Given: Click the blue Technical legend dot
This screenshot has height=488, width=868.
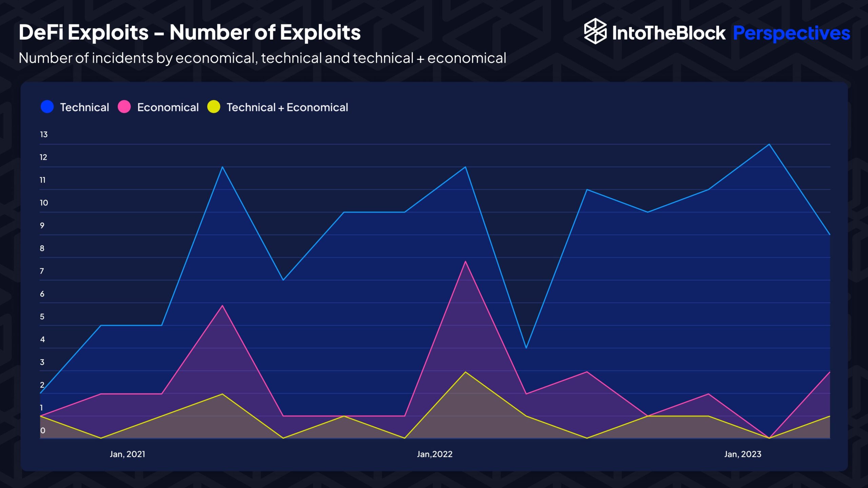Looking at the screenshot, I should coord(47,107).
